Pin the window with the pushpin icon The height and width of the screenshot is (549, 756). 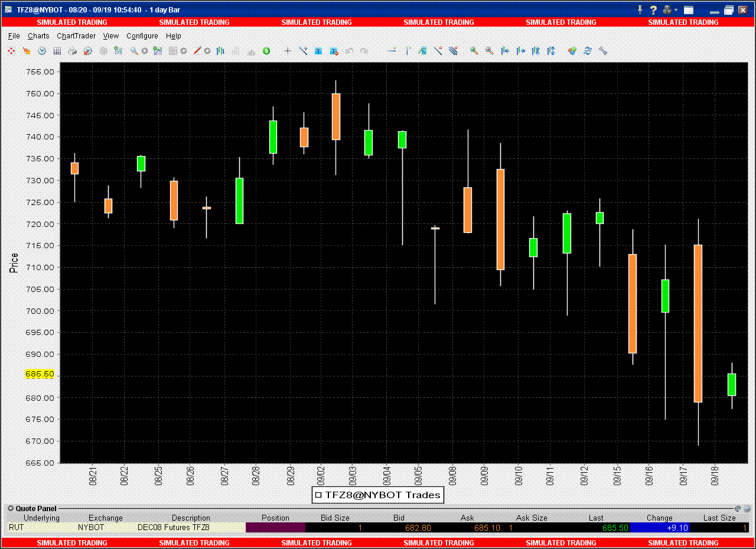[x=640, y=9]
